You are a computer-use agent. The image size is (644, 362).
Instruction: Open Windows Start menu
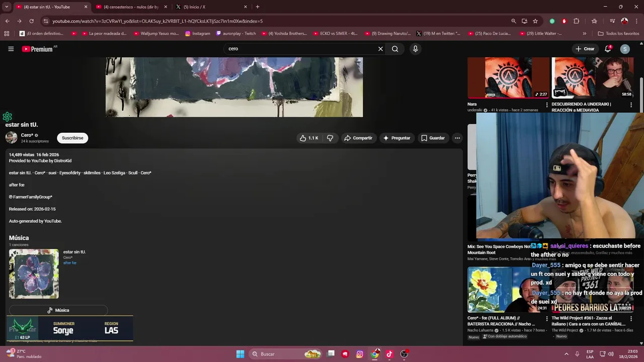point(240,354)
